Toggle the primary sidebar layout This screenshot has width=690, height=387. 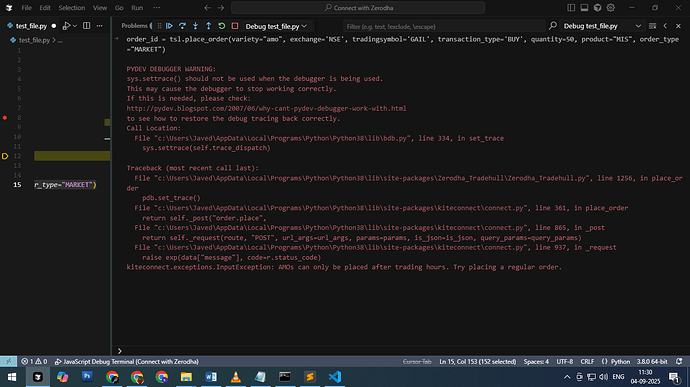coord(571,7)
